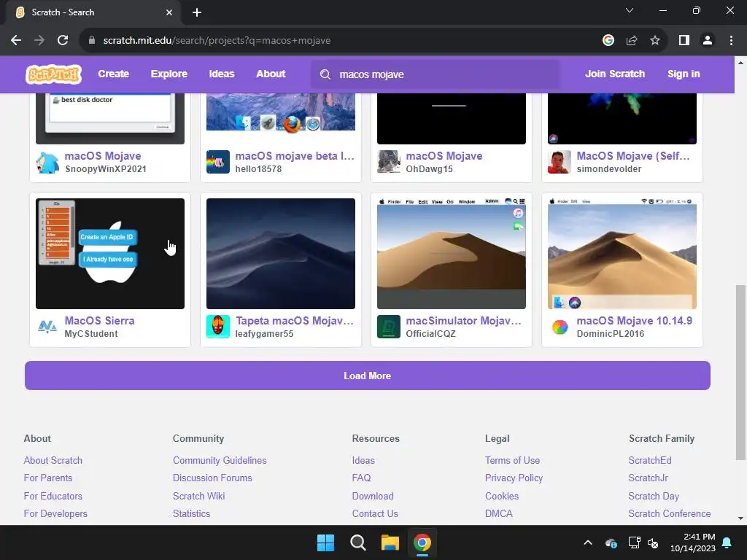The height and width of the screenshot is (560, 747).
Task: Click the macos mojave search field
Action: coord(436,74)
